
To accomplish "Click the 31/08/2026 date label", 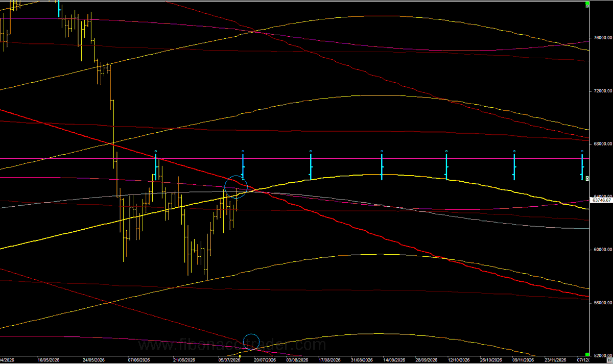I will (x=361, y=360).
